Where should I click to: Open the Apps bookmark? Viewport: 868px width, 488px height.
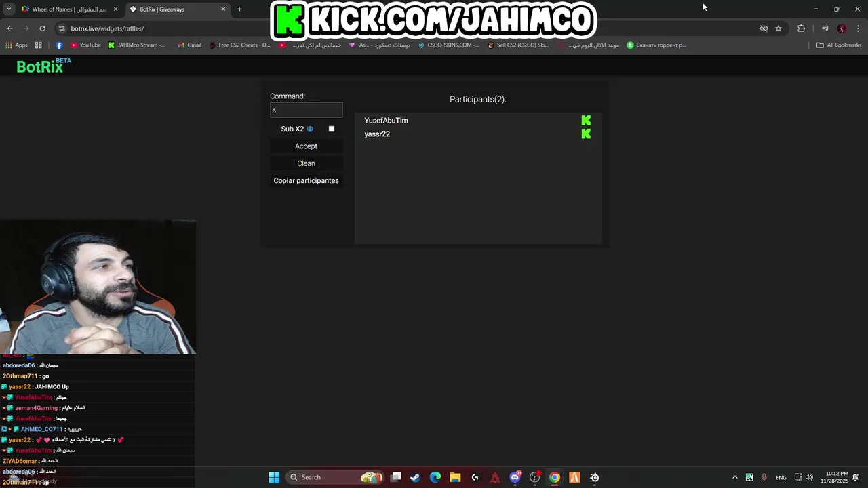coord(16,45)
